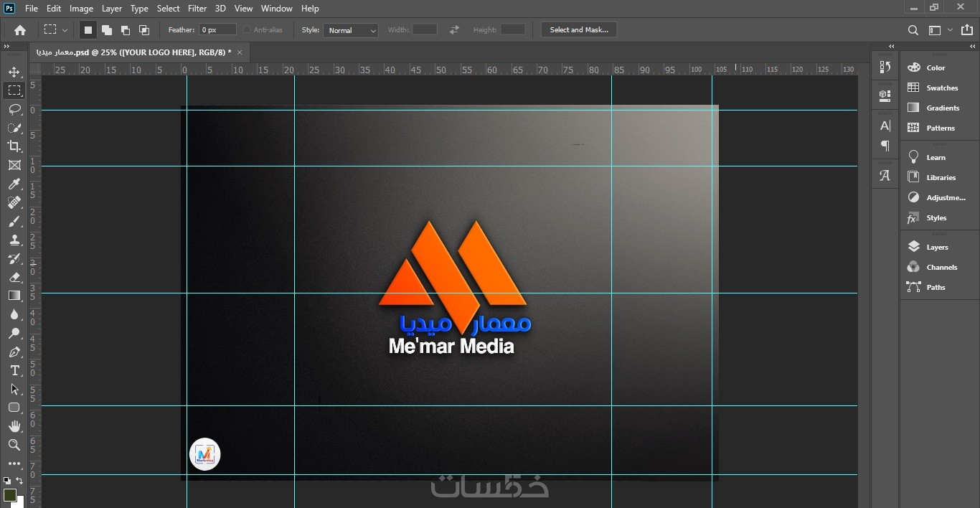
Task: Open the Image menu
Action: pos(81,9)
